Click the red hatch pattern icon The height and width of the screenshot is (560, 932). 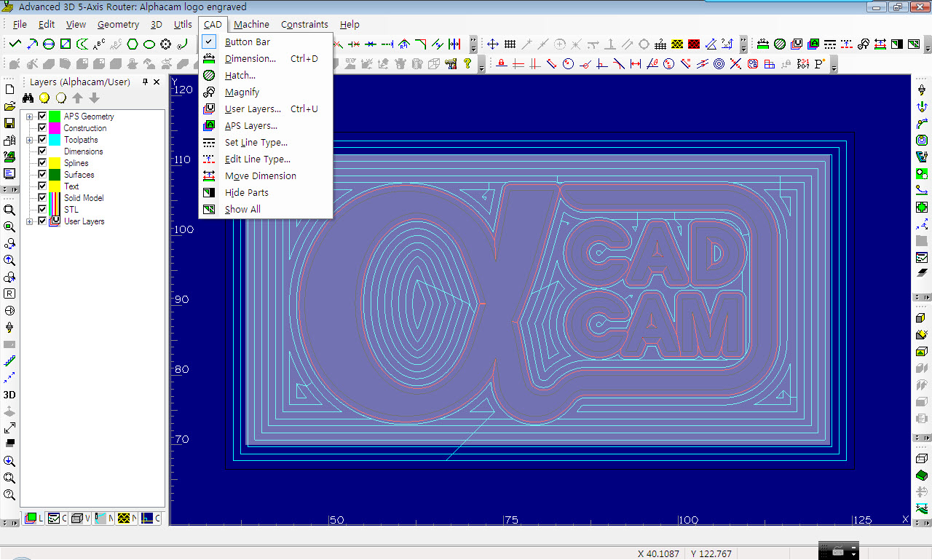point(694,44)
